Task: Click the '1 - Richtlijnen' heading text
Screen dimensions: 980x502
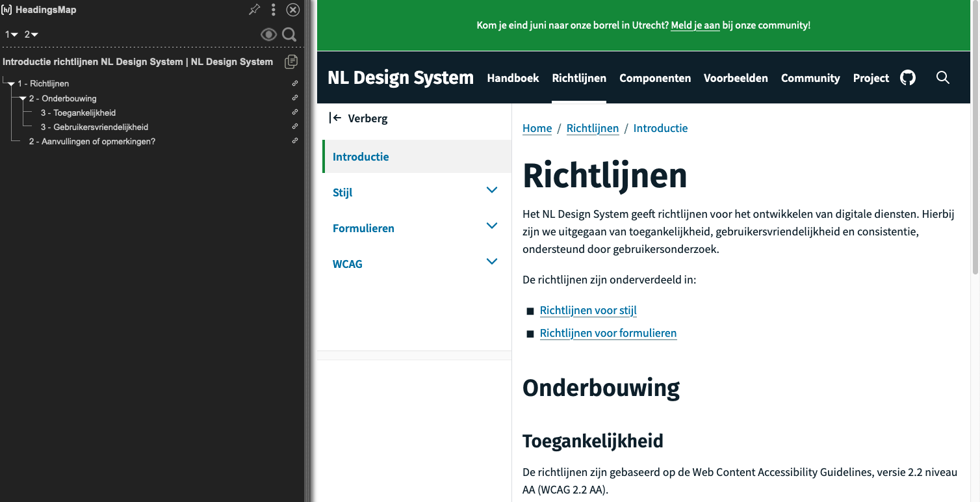Action: point(43,84)
